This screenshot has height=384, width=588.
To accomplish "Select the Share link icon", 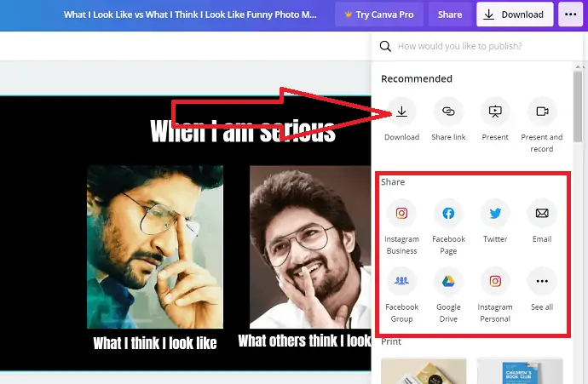I will [x=448, y=112].
